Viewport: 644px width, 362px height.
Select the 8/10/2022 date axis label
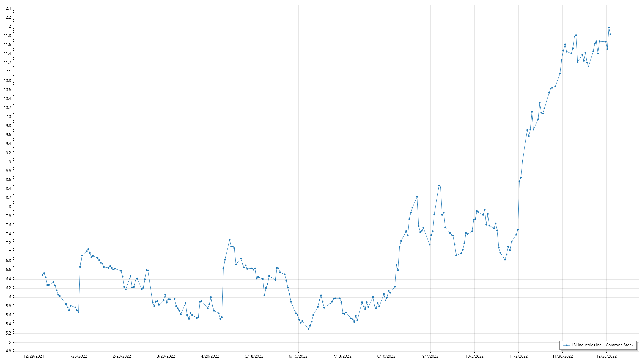click(386, 356)
